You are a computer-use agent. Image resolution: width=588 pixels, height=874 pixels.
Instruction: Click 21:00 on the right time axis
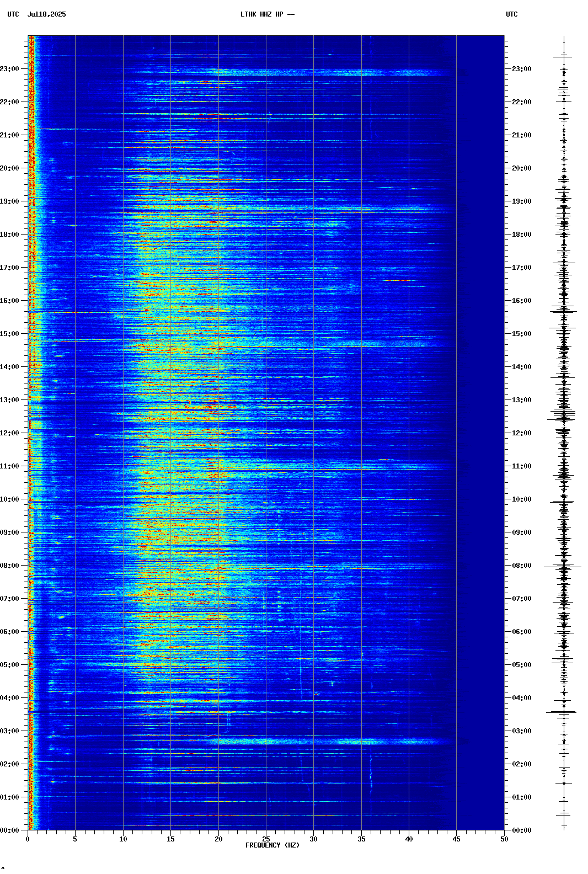522,135
